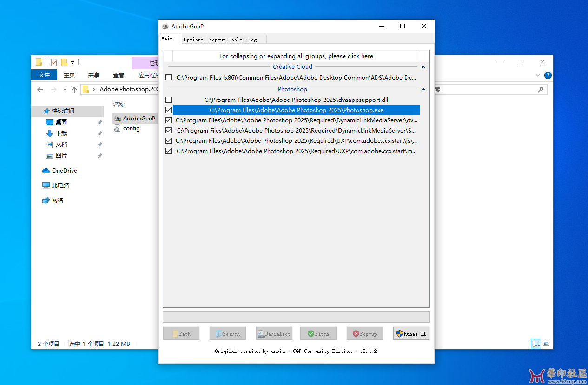588x385 pixels.
Task: Open the 查看 ribbon tab in Explorer
Action: (119, 75)
